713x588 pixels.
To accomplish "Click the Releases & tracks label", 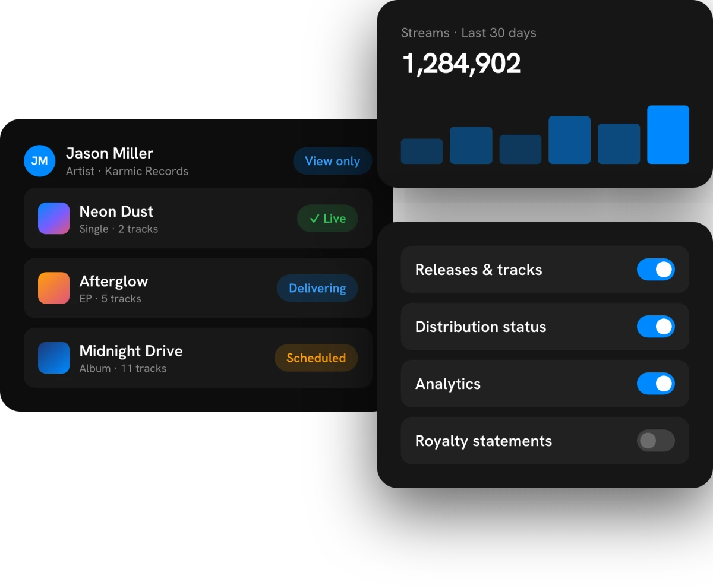I will (479, 270).
